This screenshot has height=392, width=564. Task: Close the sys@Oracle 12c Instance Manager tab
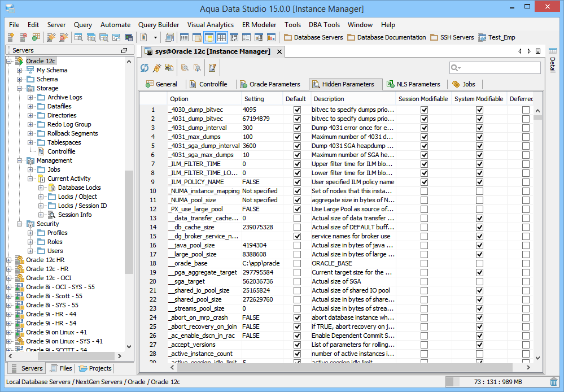tap(279, 52)
